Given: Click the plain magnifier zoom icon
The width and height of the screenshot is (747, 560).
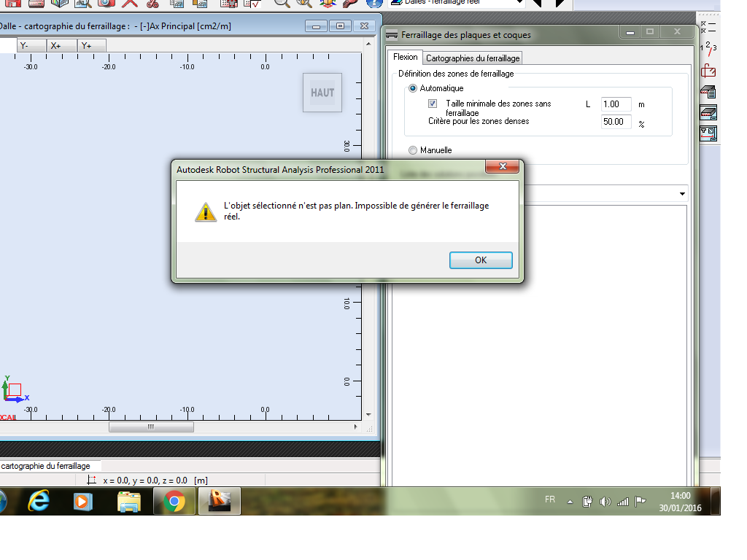Looking at the screenshot, I should point(282,3).
